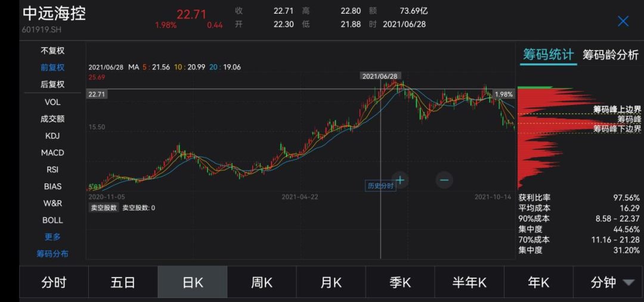Show more indicators via 更多
The height and width of the screenshot is (302, 644).
point(52,236)
